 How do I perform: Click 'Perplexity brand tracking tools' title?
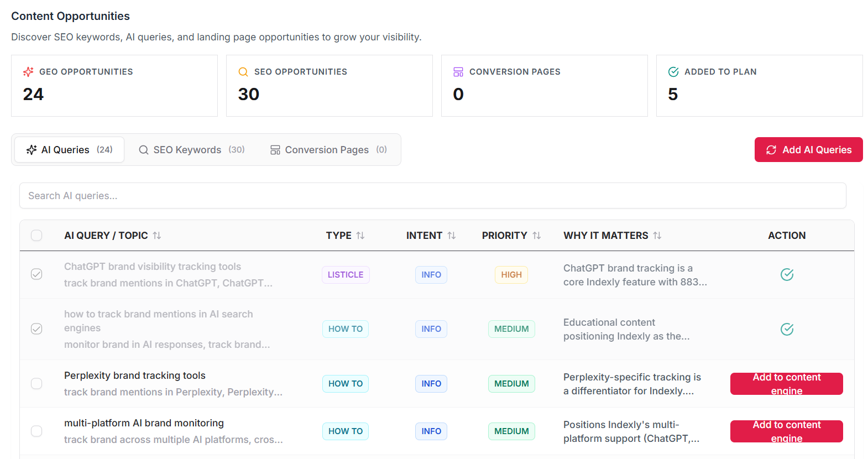135,375
